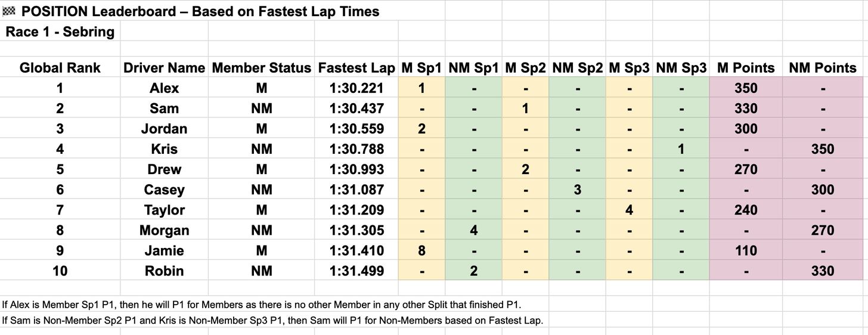Image resolution: width=868 pixels, height=335 pixels.
Task: Select the POSITION Leaderboard title cell
Action: point(191,11)
